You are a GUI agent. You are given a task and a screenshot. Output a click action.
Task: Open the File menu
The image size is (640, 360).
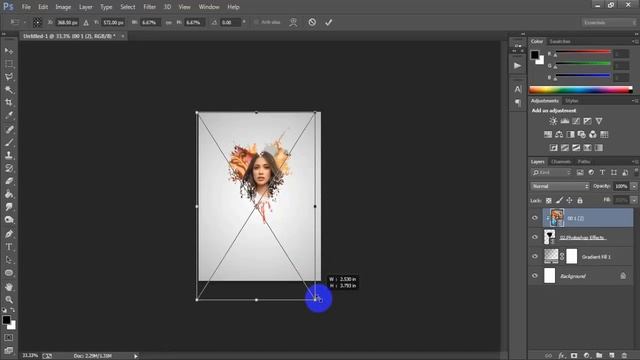pyautogui.click(x=26, y=7)
